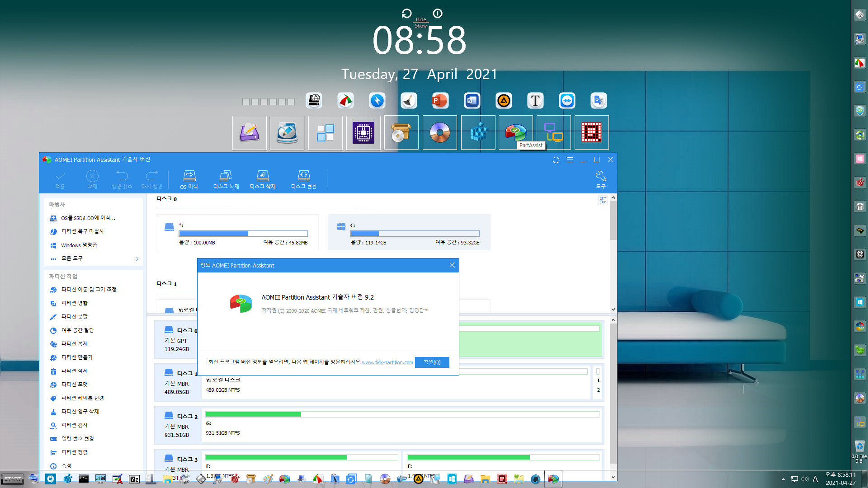Click the Show label on clock widget

(x=421, y=26)
